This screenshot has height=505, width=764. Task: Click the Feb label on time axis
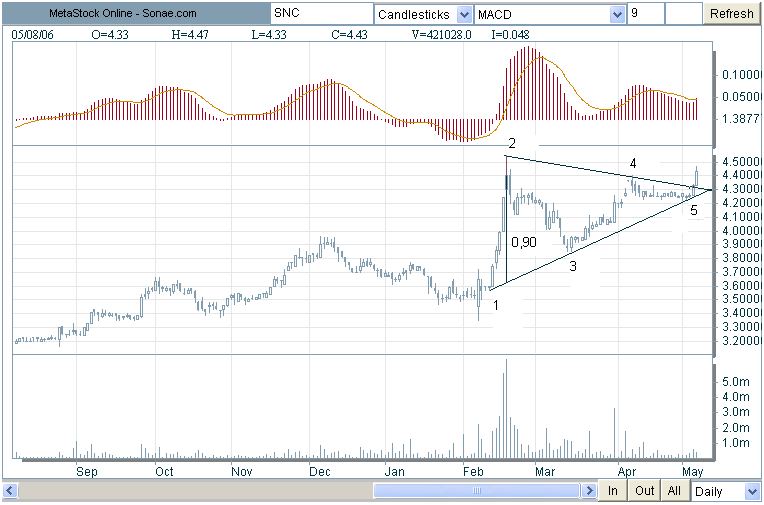[x=473, y=472]
